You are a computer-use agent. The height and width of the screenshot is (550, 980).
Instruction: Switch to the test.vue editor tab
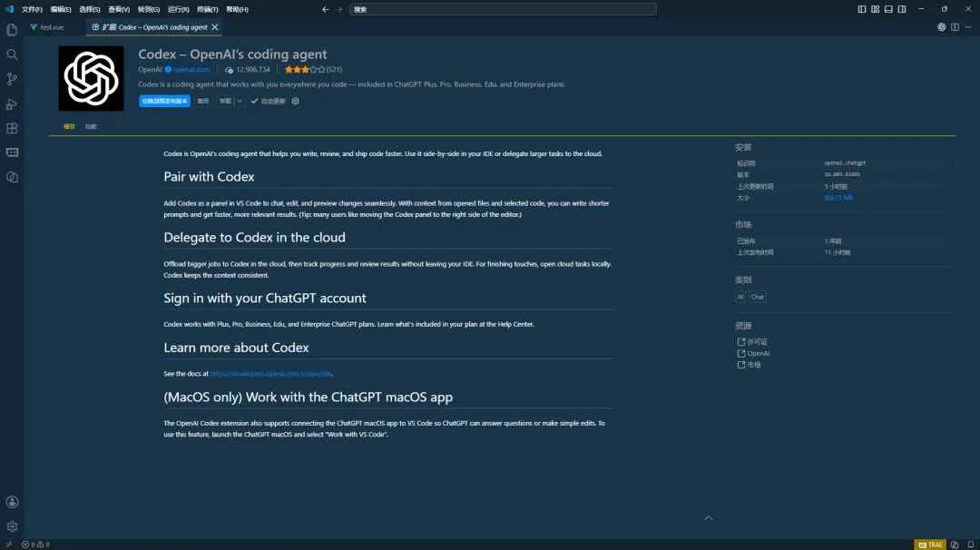pos(53,27)
